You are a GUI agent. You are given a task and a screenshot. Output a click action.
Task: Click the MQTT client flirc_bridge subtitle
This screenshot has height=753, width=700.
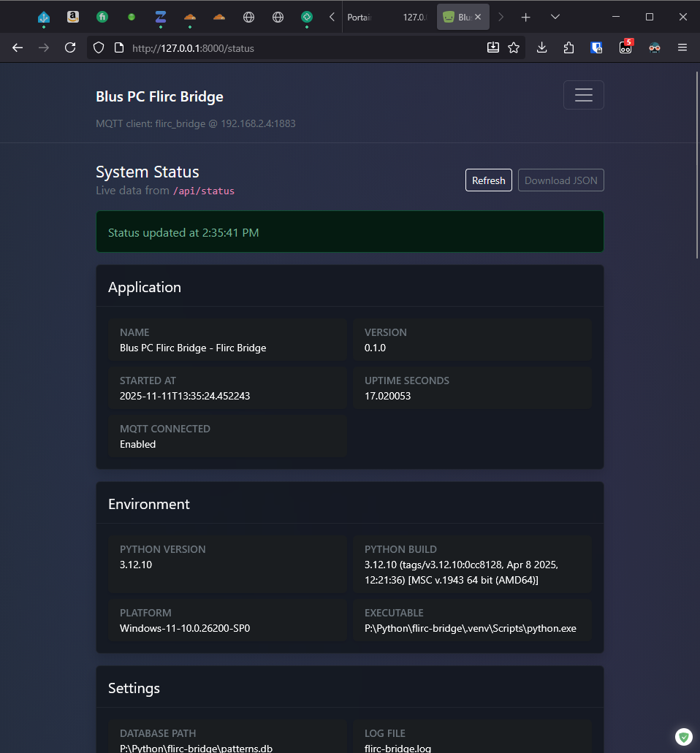196,123
